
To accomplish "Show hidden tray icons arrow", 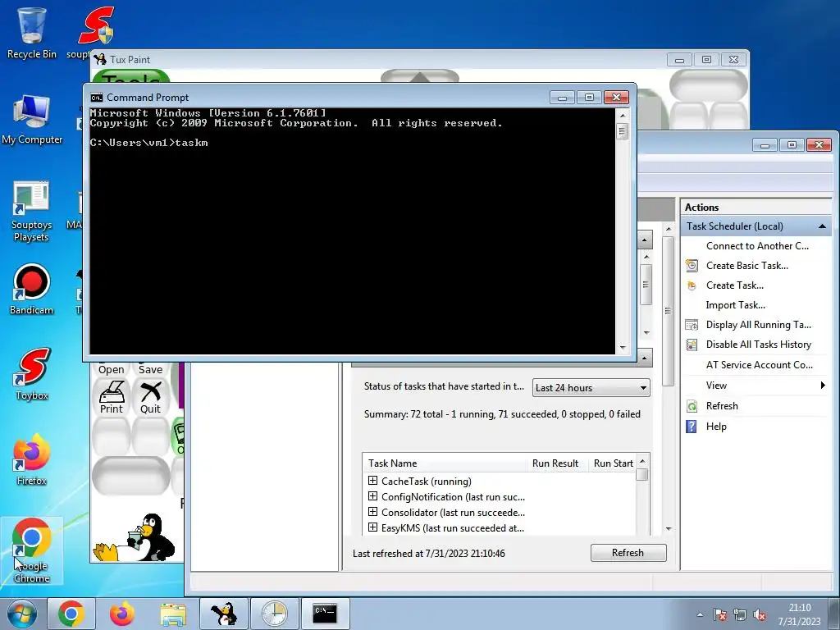I will [x=700, y=614].
